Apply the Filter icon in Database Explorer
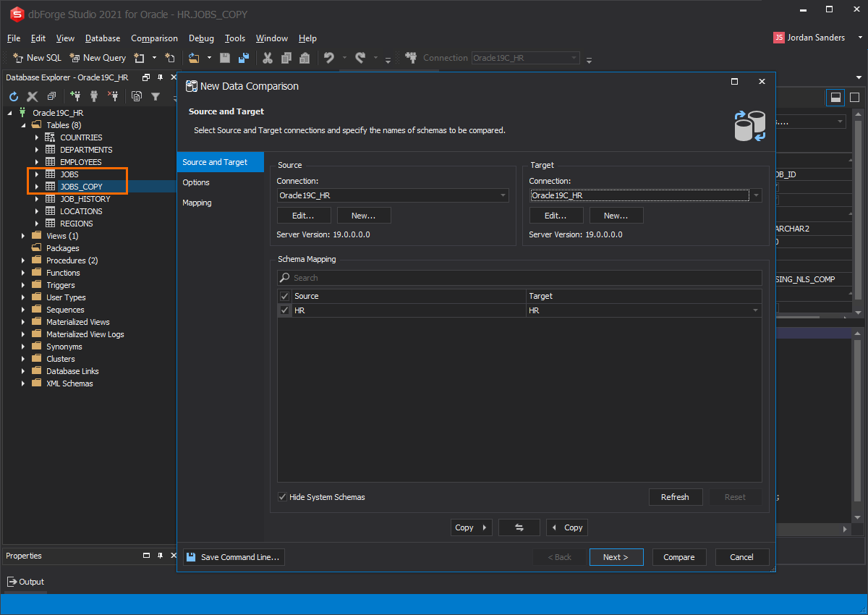Screen dimensions: 868x615 (156, 96)
